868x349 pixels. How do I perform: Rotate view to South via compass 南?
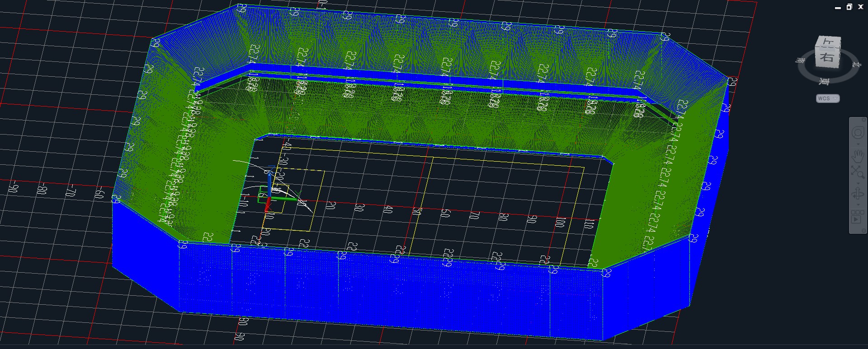[801, 60]
